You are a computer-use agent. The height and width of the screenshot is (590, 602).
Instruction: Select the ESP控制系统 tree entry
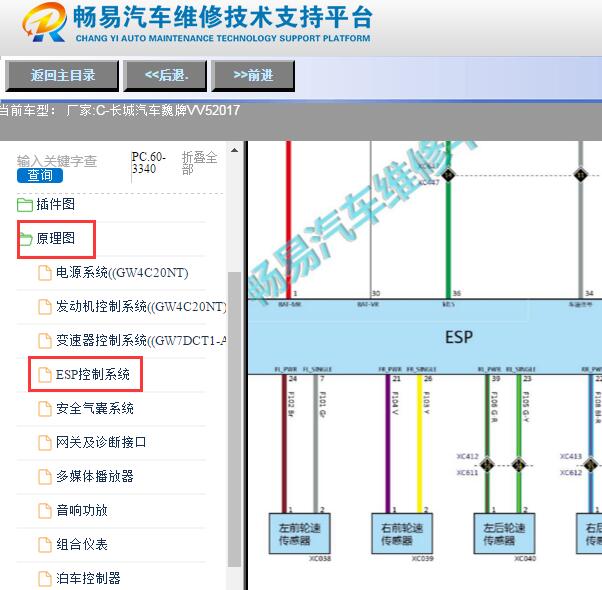(x=93, y=374)
